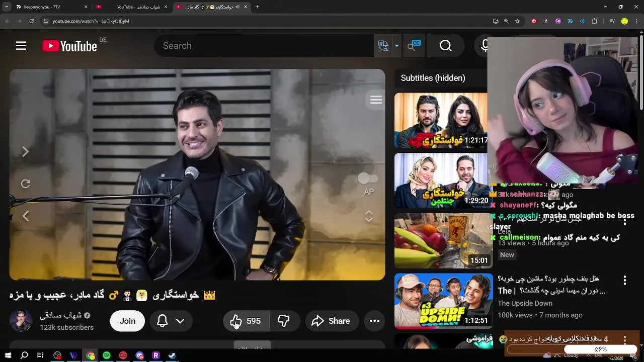Viewport: 644px width, 362px height.
Task: Click the left chevron on the player
Action: pyautogui.click(x=25, y=216)
